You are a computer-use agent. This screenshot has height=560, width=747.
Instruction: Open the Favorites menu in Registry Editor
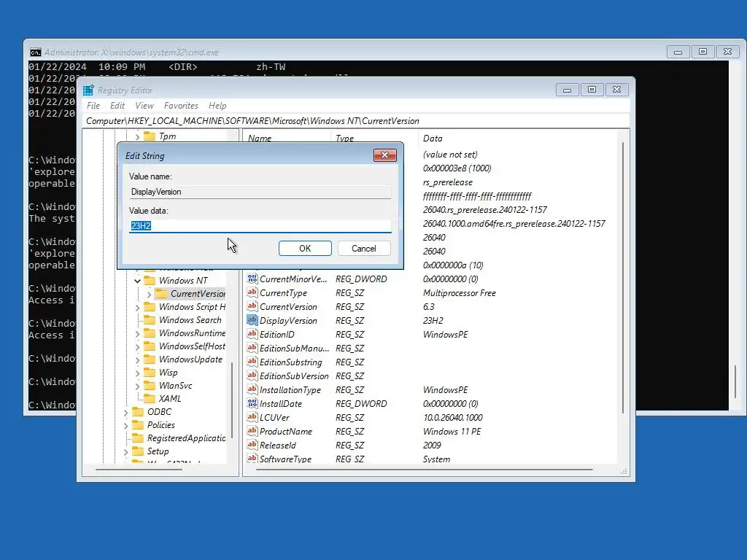tap(181, 106)
